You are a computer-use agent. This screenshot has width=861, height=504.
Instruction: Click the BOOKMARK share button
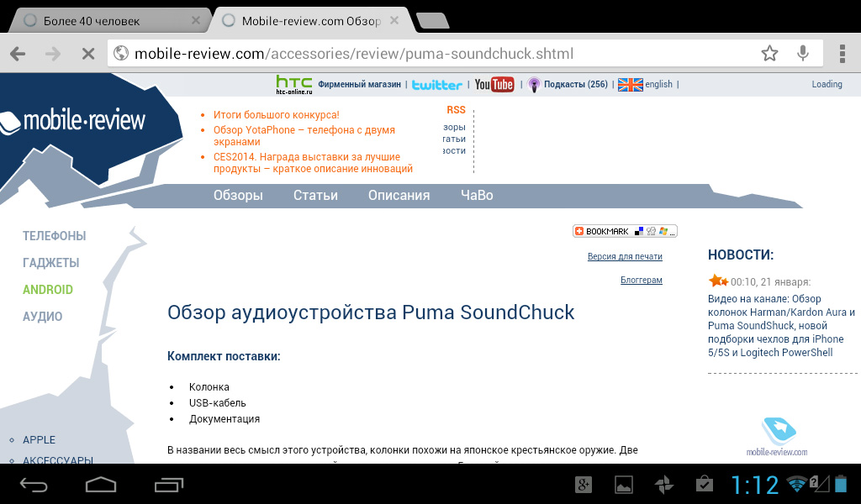click(x=625, y=231)
